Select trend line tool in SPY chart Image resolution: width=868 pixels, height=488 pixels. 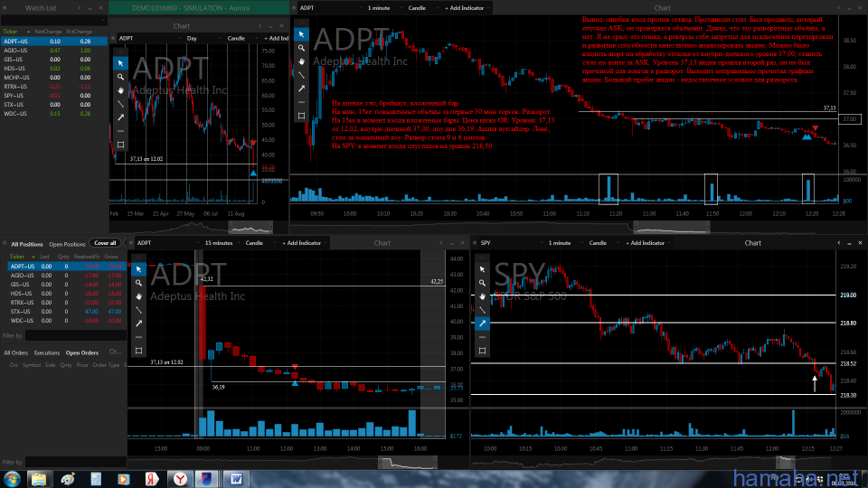click(x=482, y=310)
